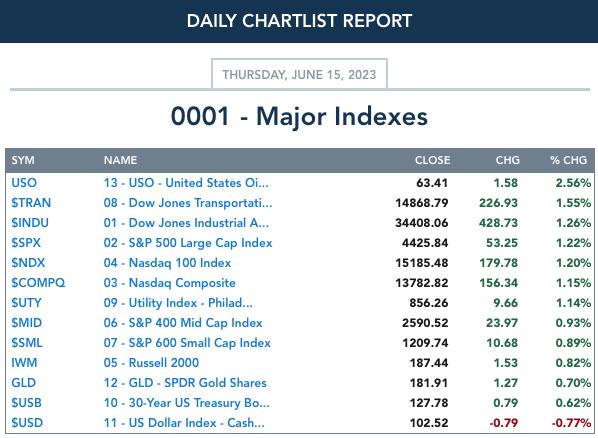
Task: Click the Utility Index - Philad... name link
Action: (178, 303)
